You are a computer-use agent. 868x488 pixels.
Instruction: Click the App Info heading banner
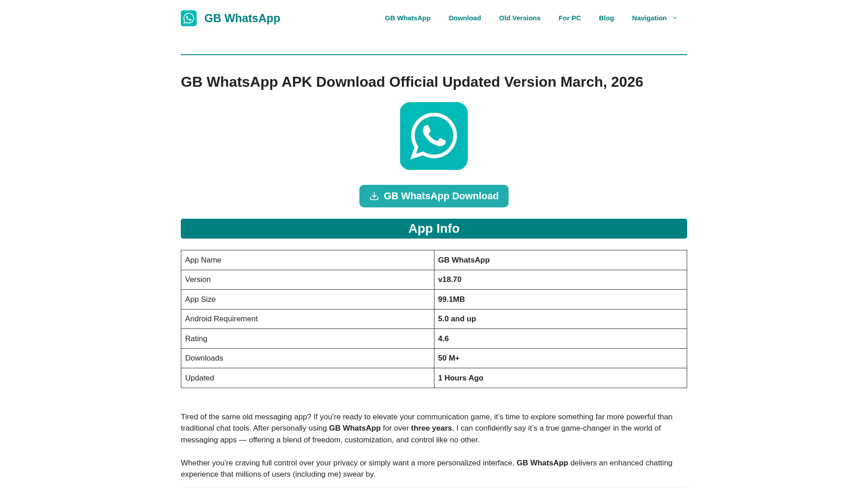tap(434, 229)
